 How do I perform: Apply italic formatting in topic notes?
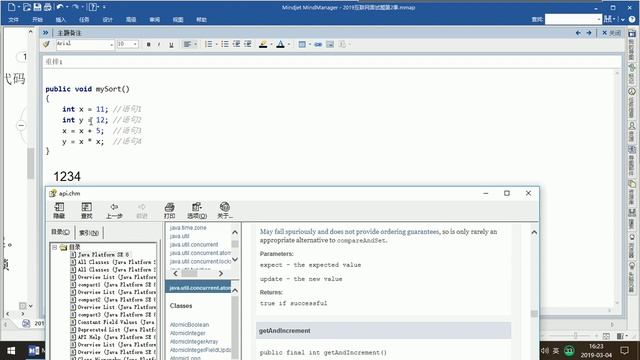(159, 44)
